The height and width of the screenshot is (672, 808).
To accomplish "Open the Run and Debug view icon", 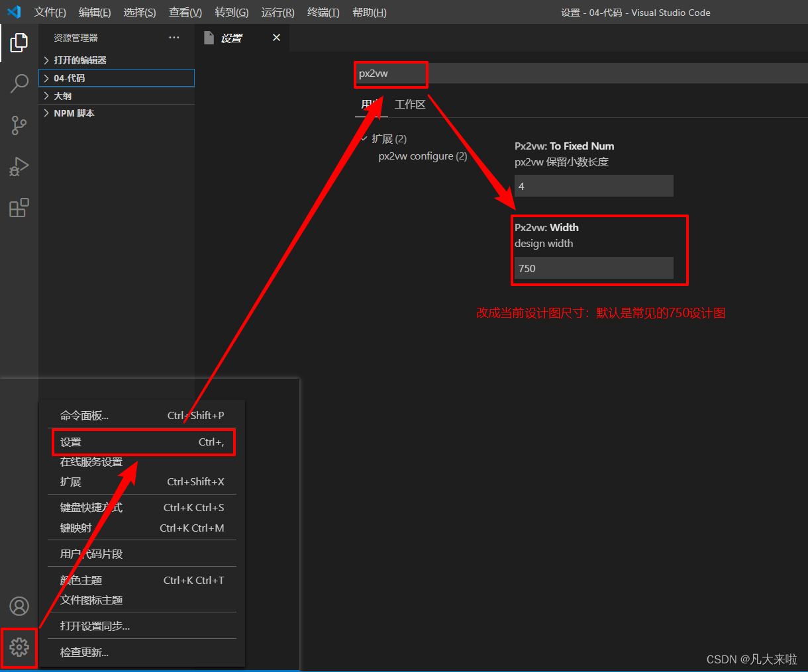I will pyautogui.click(x=19, y=167).
